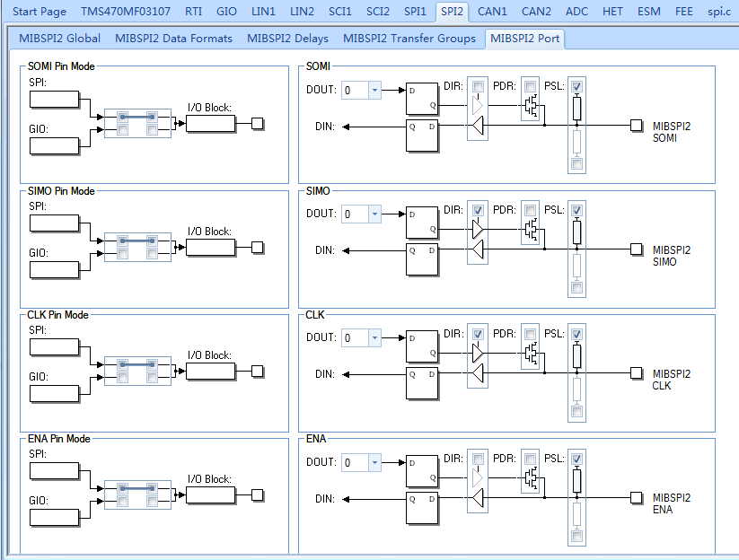Switch to MIBSPI2 Global sub-tab
Screen dimensions: 739x560
pos(60,39)
